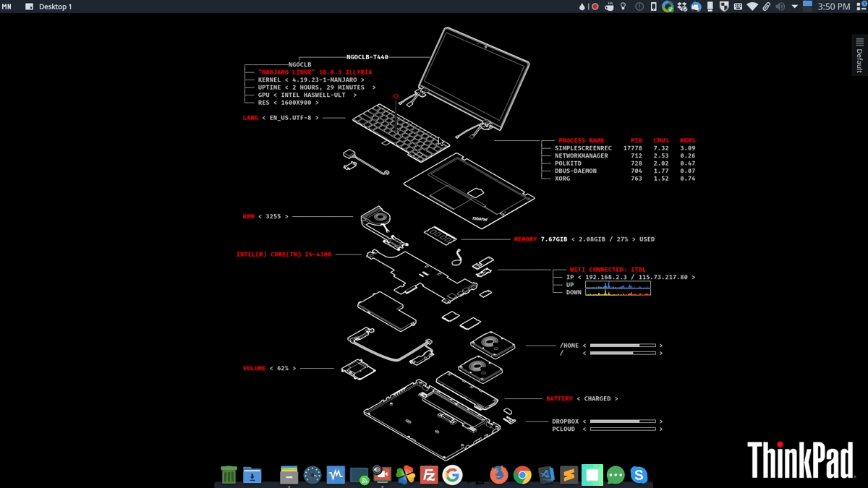868x488 pixels.
Task: Open the volume speaker tray icon
Action: pyautogui.click(x=780, y=7)
